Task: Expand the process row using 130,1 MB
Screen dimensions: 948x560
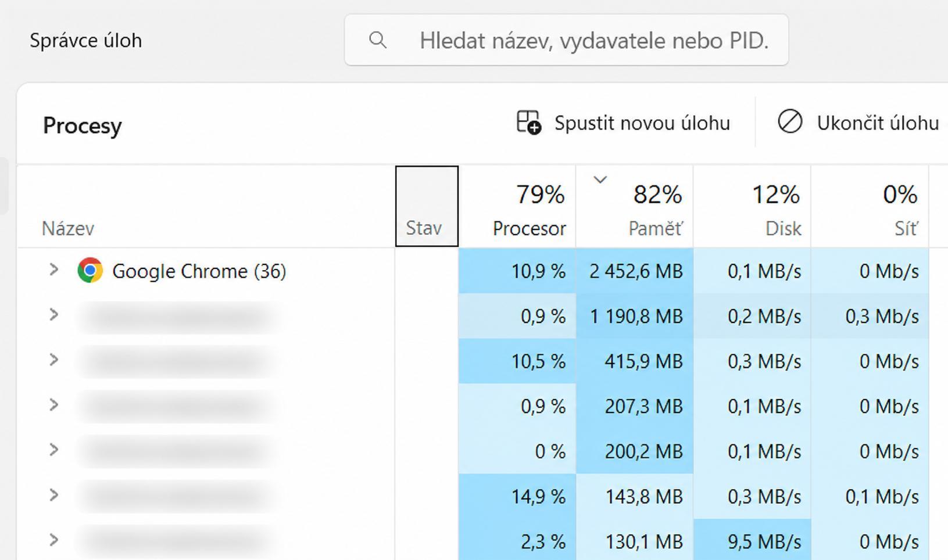Action: (x=53, y=540)
